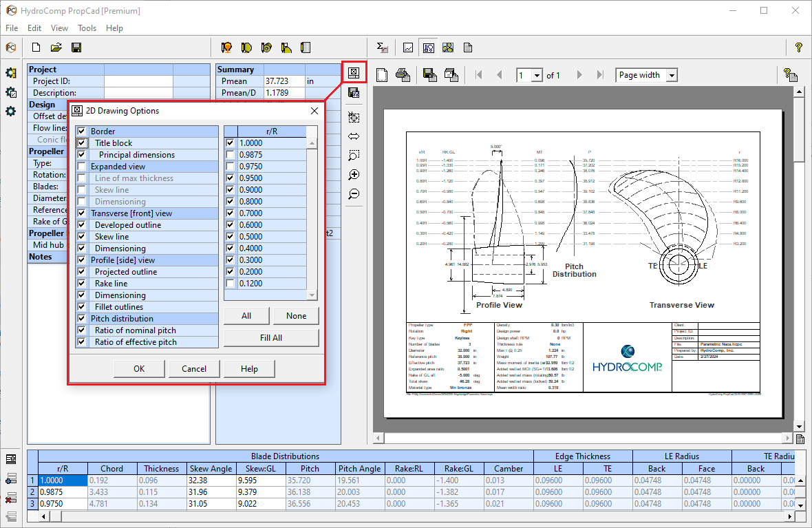Go to last page arrow

point(599,75)
